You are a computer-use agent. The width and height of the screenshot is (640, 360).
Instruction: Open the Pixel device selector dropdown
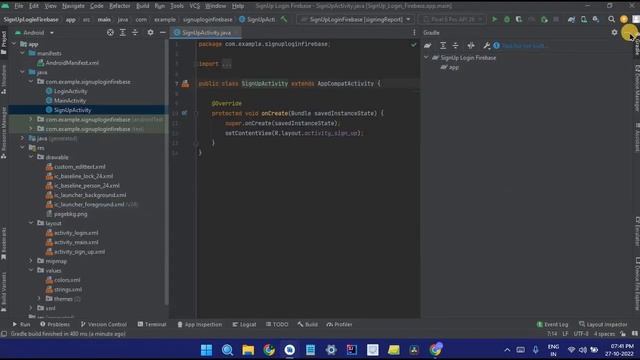tap(452, 19)
